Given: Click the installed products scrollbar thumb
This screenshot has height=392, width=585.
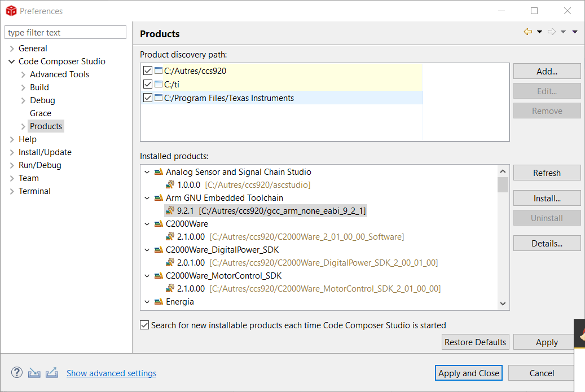Looking at the screenshot, I should (503, 184).
